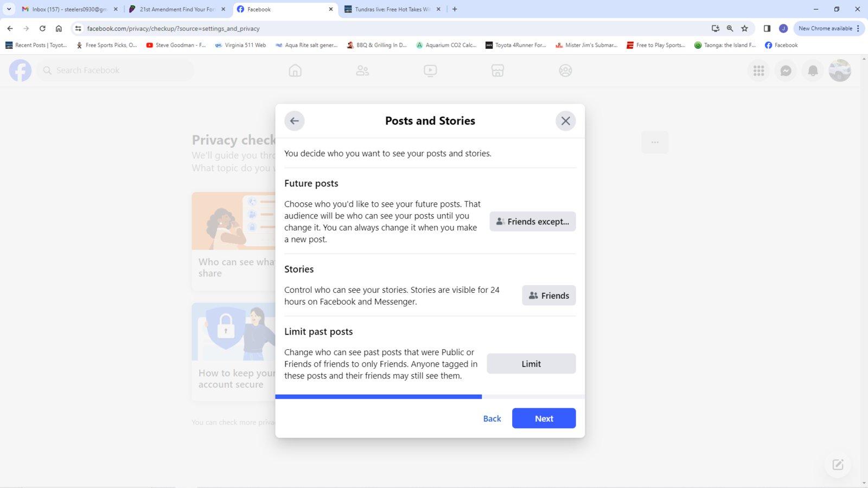Open the account profile picture menu
Screen dimensions: 868x488
coord(840,70)
